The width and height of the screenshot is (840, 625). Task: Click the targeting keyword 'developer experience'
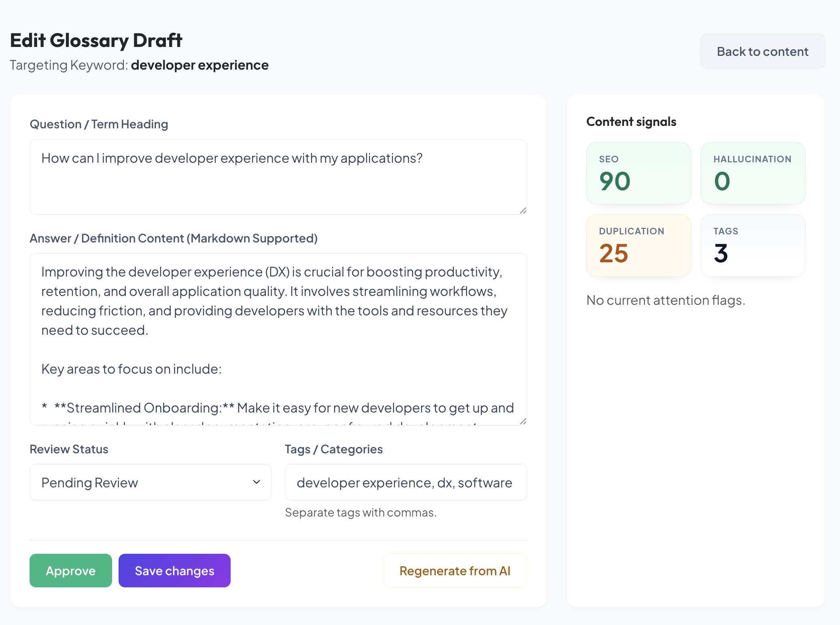click(200, 65)
